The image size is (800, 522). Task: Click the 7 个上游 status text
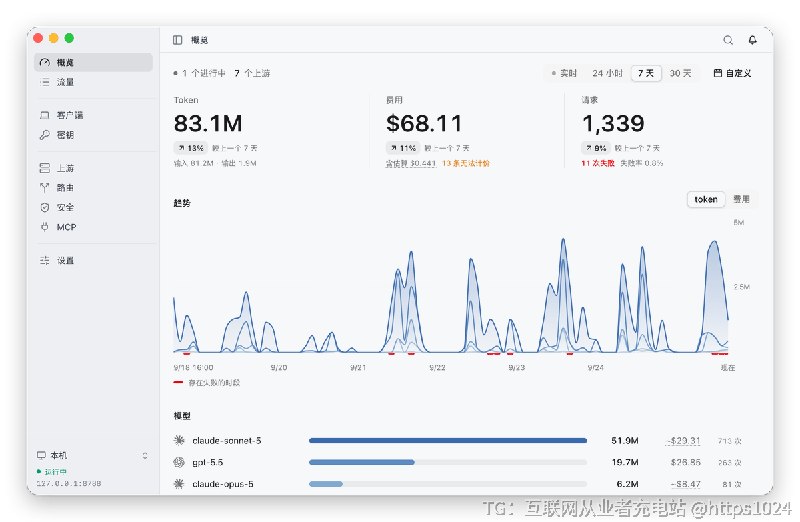[252, 73]
